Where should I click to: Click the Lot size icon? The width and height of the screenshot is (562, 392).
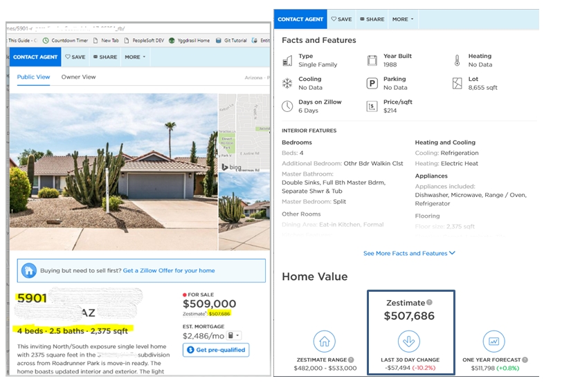click(457, 84)
